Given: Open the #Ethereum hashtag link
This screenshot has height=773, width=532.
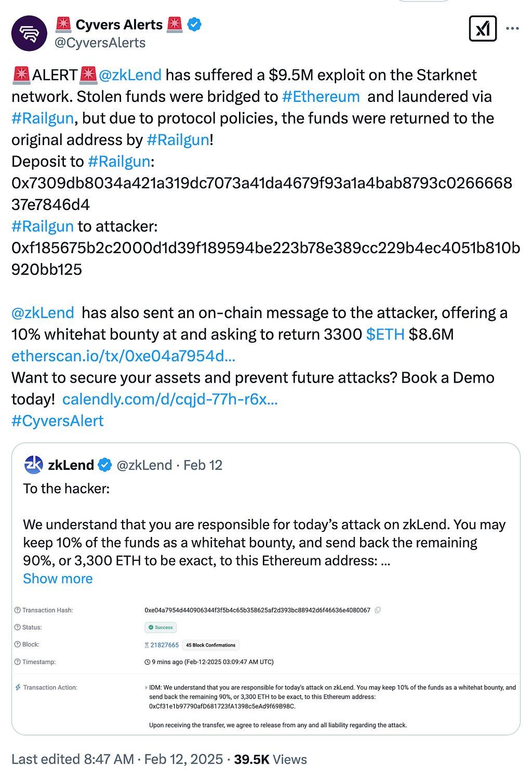Looking at the screenshot, I should point(321,97).
